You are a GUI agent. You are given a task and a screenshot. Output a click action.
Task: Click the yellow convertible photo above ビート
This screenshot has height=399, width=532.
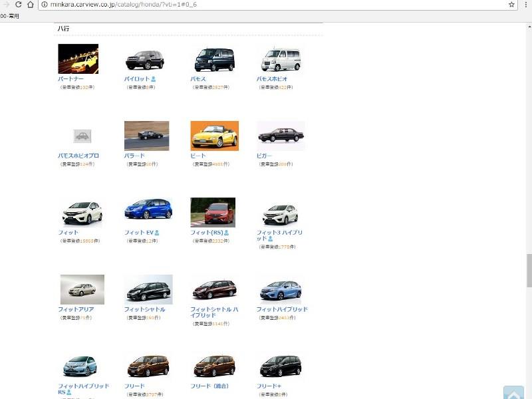pos(214,136)
